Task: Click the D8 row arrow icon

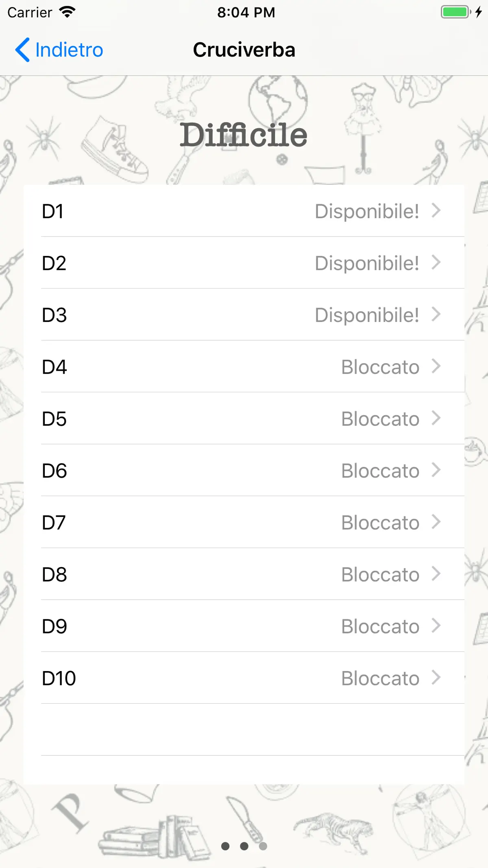Action: [436, 574]
